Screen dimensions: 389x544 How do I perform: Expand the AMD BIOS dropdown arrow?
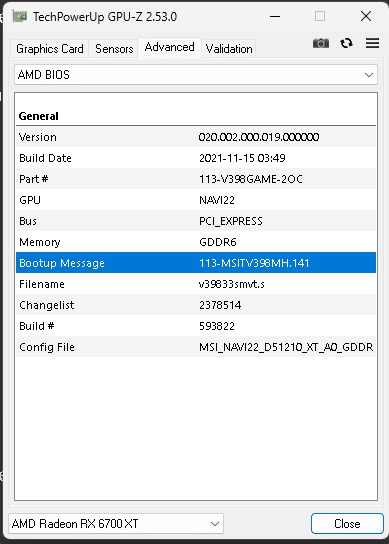pyautogui.click(x=369, y=75)
